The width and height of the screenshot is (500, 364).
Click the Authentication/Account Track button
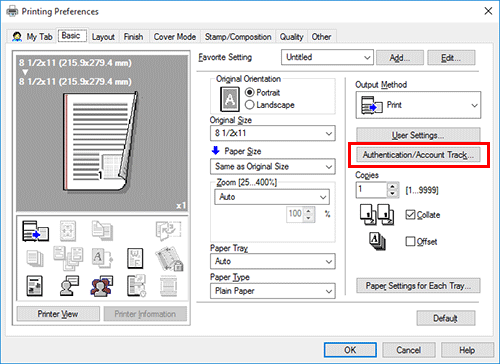[x=418, y=155]
